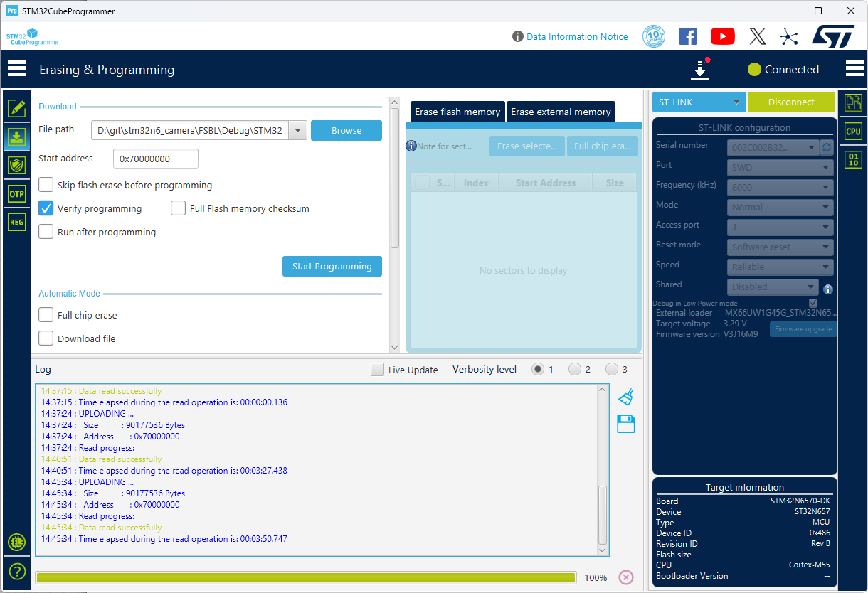The image size is (868, 593).
Task: Click the broom icon to clear log
Action: click(625, 397)
